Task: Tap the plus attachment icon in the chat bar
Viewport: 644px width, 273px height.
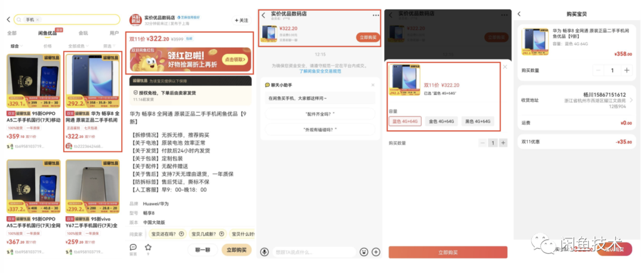Action: (x=376, y=251)
